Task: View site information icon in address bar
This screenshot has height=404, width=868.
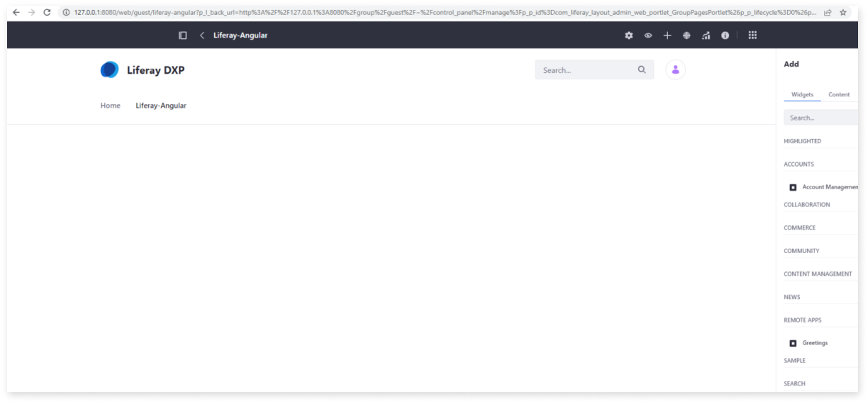Action: [x=66, y=12]
